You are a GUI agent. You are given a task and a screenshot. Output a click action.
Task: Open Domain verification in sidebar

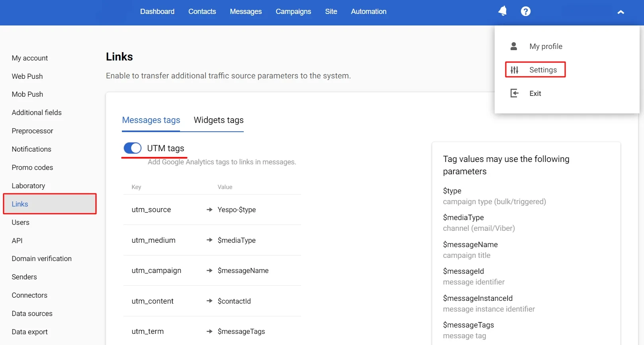coord(41,259)
